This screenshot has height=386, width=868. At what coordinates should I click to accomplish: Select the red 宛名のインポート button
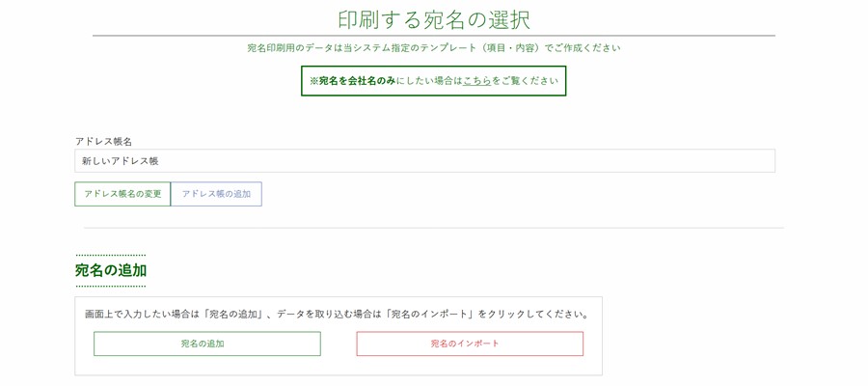[x=470, y=344]
